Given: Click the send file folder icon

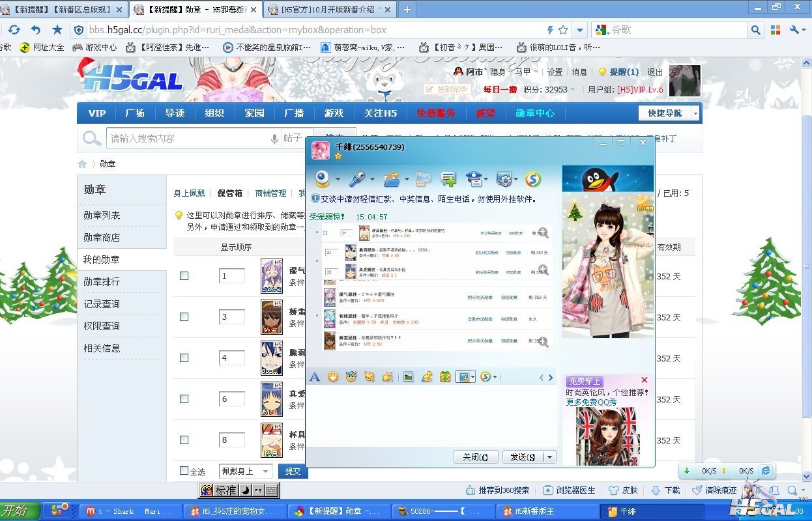Looking at the screenshot, I should click(x=391, y=179).
